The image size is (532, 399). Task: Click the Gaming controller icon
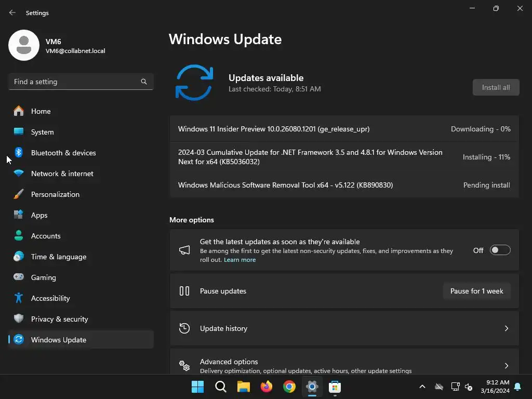tap(19, 277)
